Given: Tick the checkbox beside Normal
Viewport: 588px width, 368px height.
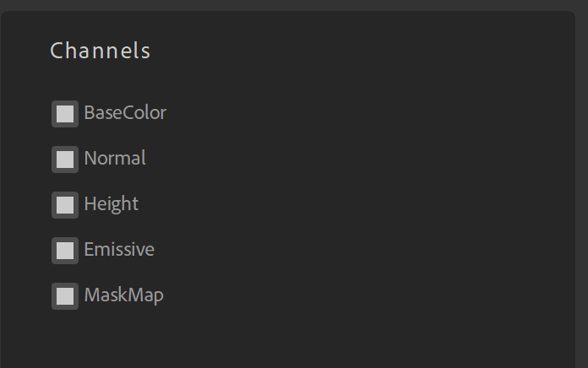Looking at the screenshot, I should coord(65,159).
